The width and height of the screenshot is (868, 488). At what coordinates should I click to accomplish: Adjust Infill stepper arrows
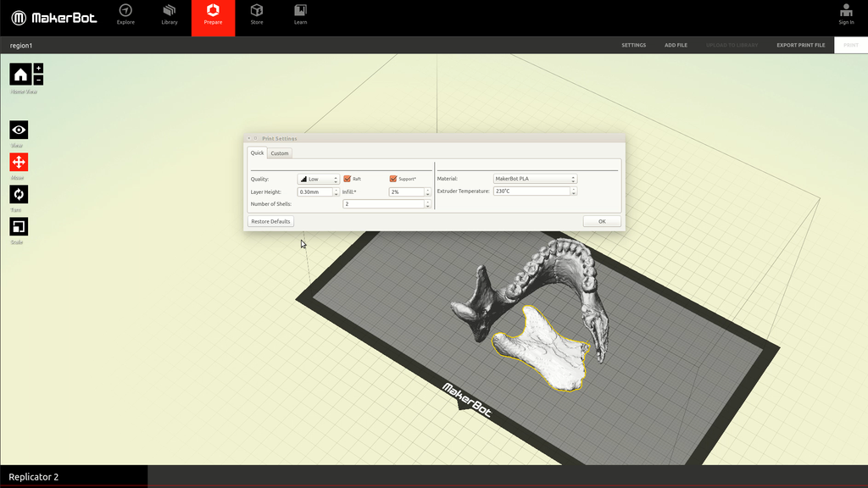pos(428,192)
